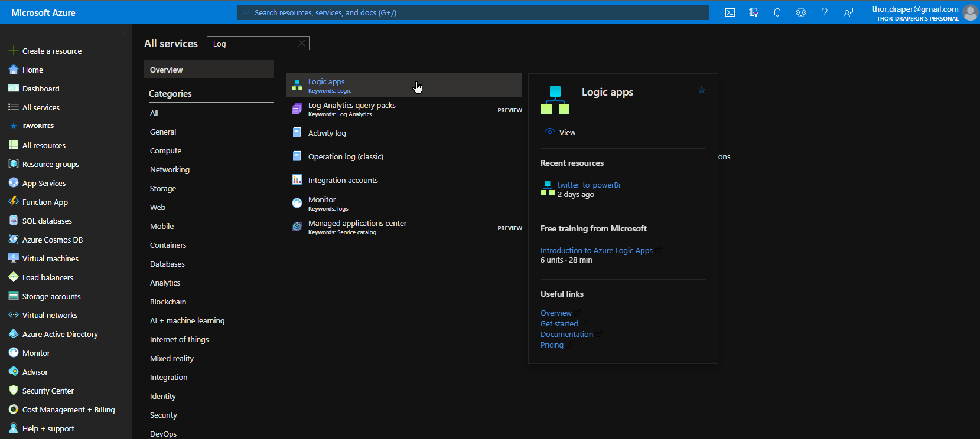Viewport: 980px width, 439px height.
Task: Click the All resources grid icon
Action: pos(14,145)
